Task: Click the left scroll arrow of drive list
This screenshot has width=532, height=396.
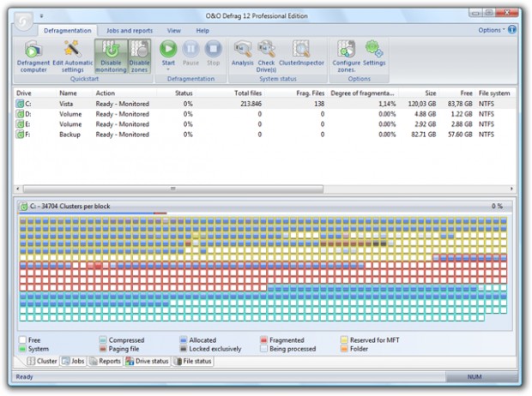Action: [x=18, y=189]
